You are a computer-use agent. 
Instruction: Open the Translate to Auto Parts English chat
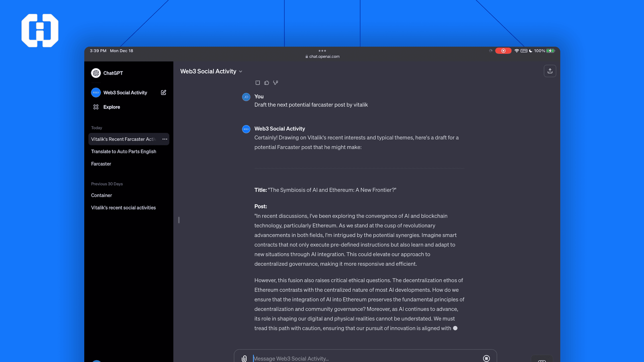[x=123, y=151]
